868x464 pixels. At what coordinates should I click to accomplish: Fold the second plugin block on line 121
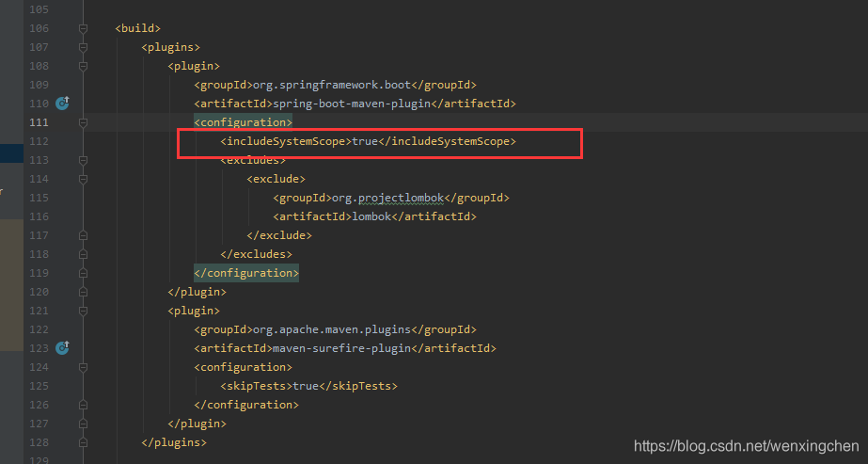(83, 311)
